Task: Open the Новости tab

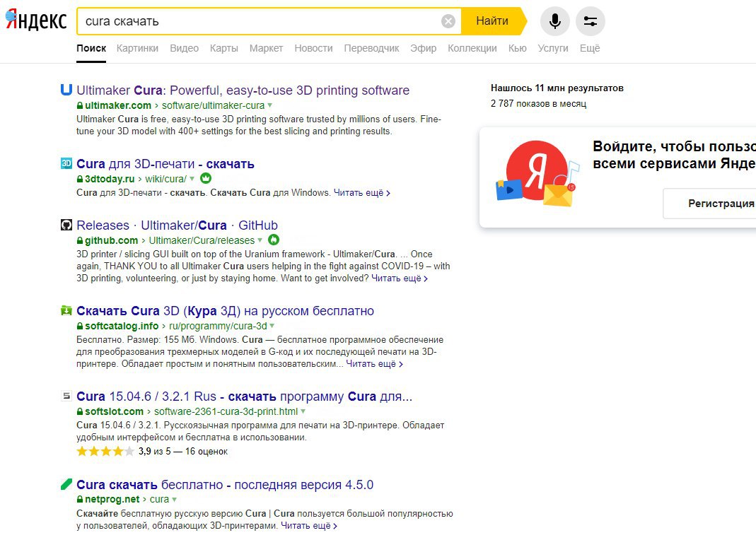Action: point(313,48)
